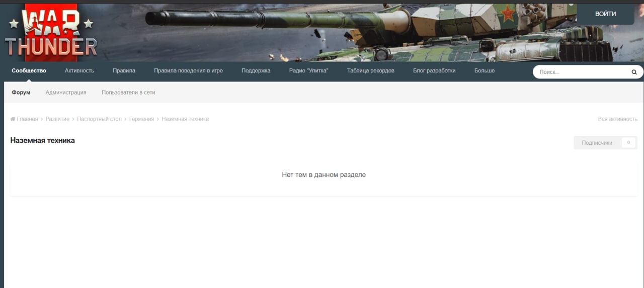Select the Форум tab
The height and width of the screenshot is (288, 644).
pos(21,92)
